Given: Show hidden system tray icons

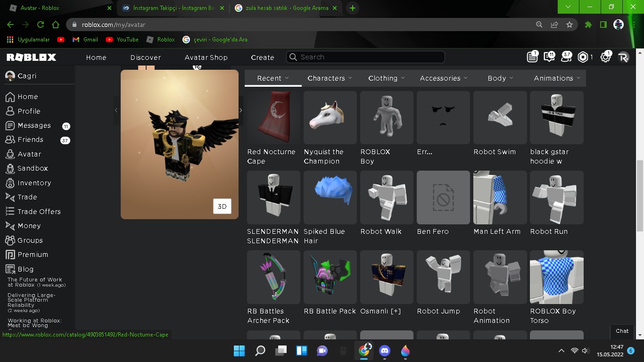Looking at the screenshot, I should [561, 351].
